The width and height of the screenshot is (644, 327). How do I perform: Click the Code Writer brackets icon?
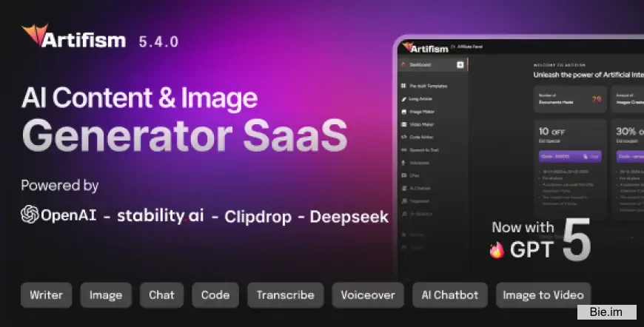403,137
